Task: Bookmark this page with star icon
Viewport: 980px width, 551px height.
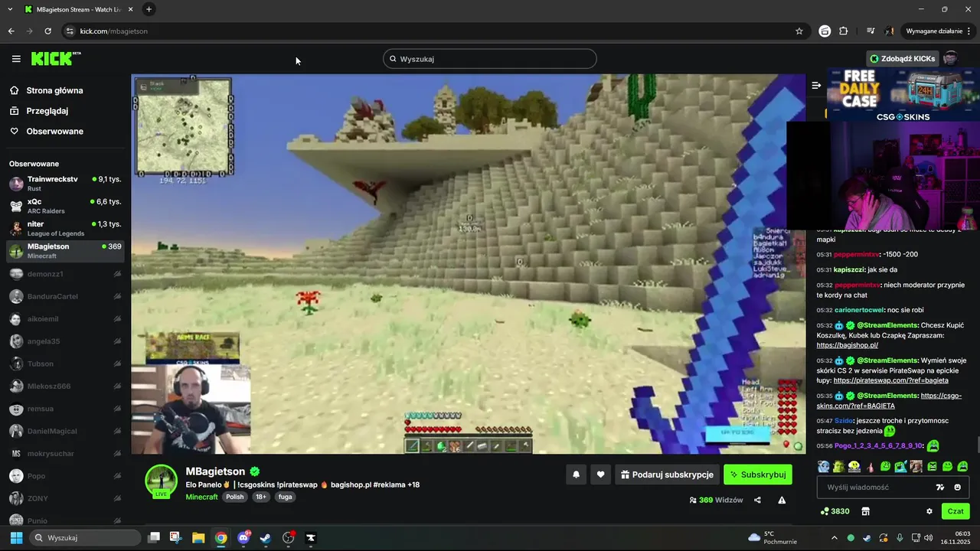Action: [x=799, y=31]
